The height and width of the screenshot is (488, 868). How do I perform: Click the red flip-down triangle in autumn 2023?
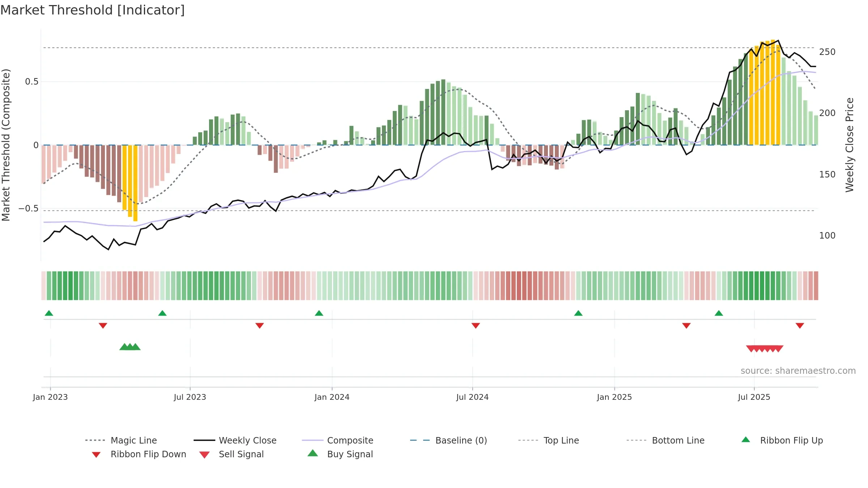point(260,326)
